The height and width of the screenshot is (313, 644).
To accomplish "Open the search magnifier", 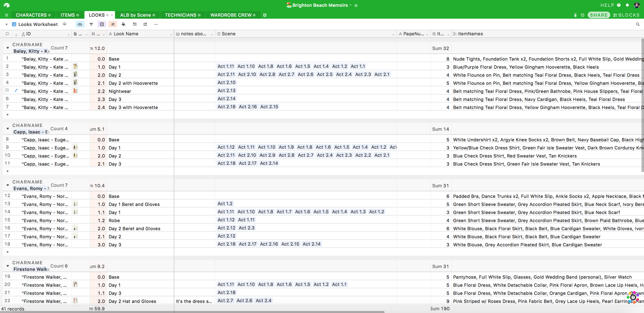I will (638, 24).
